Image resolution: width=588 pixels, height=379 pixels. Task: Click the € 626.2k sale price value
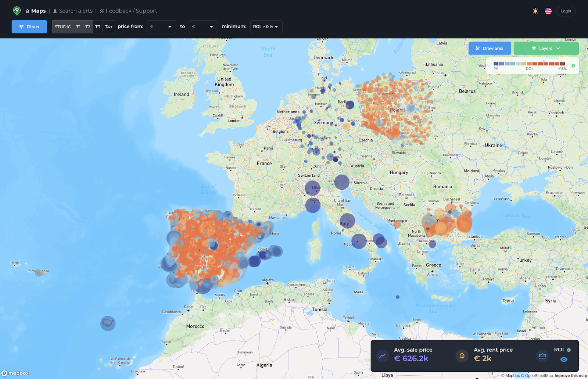[411, 358]
